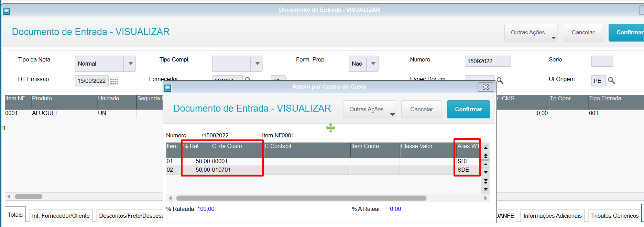Click Confirmar in the main window
The height and width of the screenshot is (227, 644).
click(626, 33)
